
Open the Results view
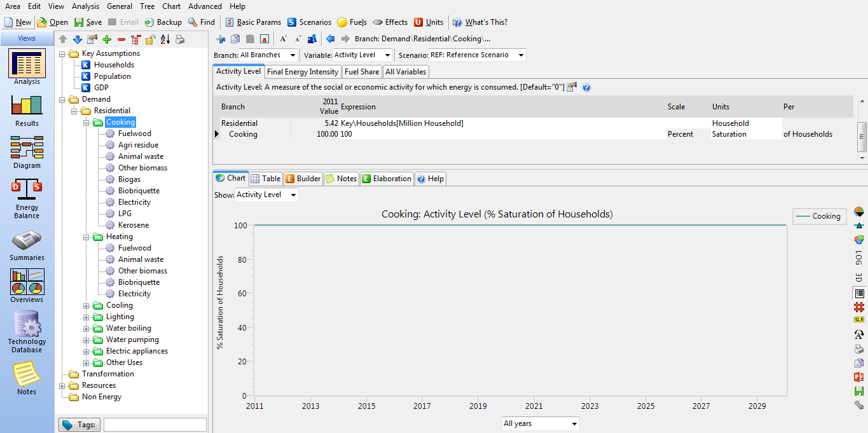coord(27,111)
